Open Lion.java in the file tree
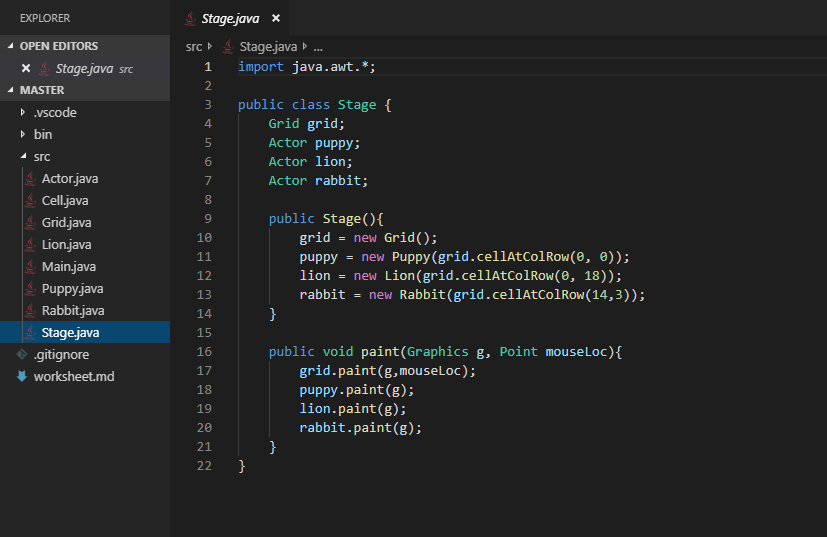Viewport: 827px width, 537px height. 66,245
